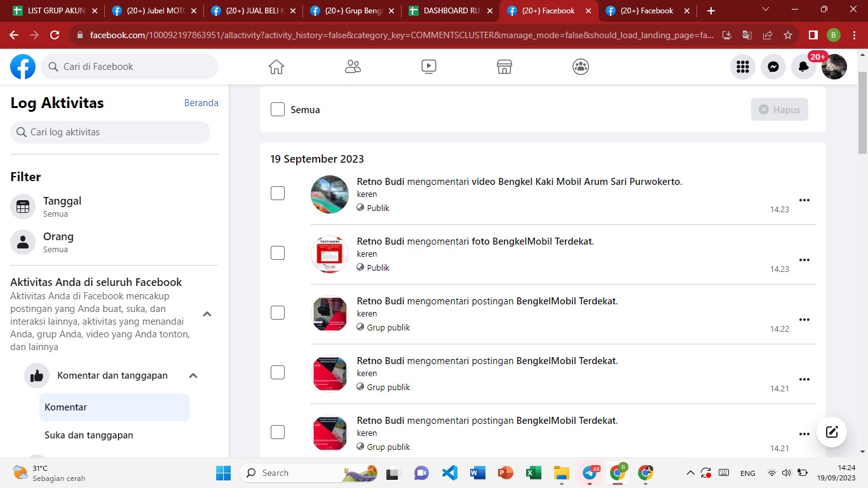Open Excel from the taskbar
Image resolution: width=868 pixels, height=488 pixels.
pyautogui.click(x=533, y=473)
